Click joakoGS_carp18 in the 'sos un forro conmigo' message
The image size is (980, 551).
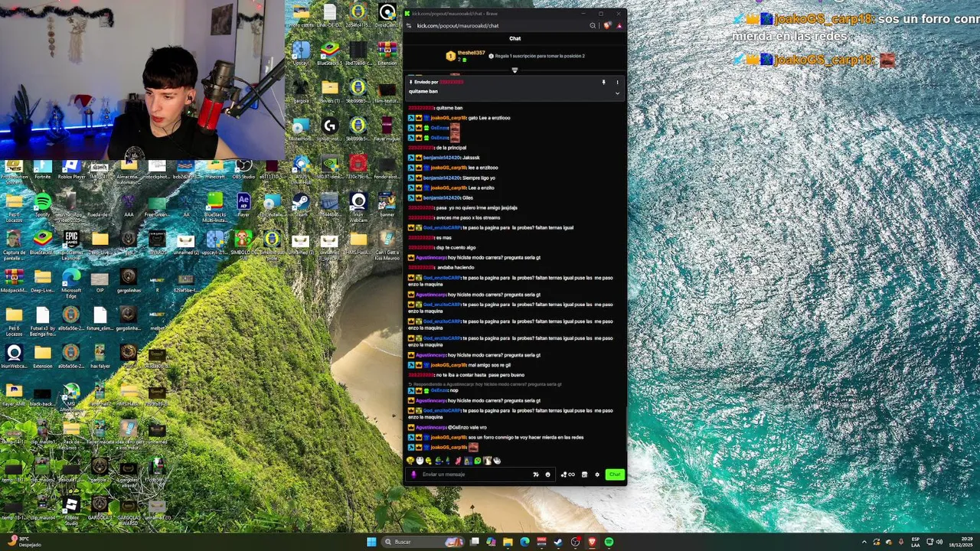(449, 437)
